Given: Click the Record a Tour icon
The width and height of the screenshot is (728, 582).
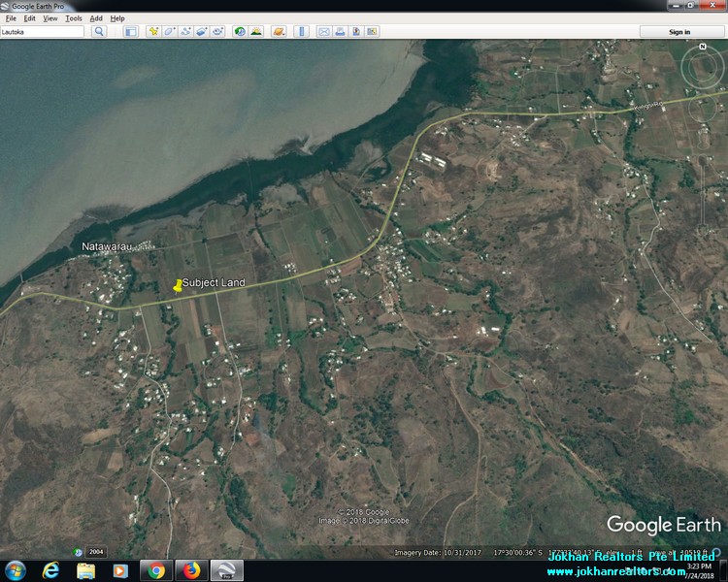Looking at the screenshot, I should 215,31.
